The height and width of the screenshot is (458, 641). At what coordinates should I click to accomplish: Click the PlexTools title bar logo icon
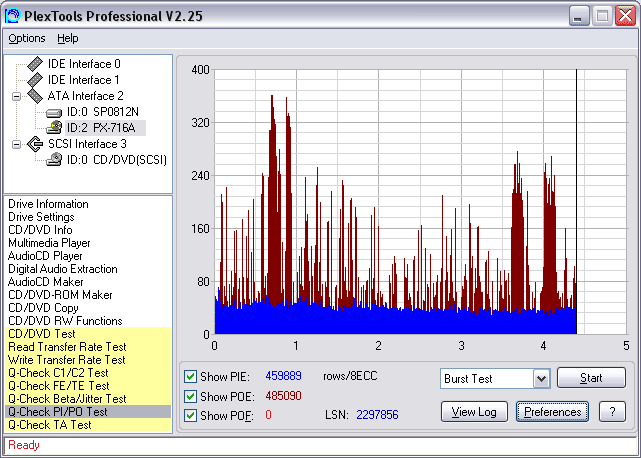pos(12,16)
